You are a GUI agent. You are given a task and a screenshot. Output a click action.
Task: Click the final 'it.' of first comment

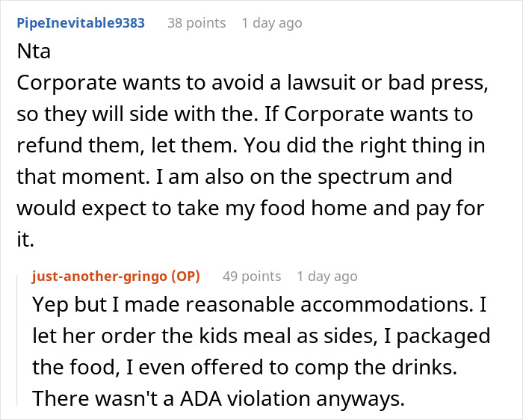27,241
